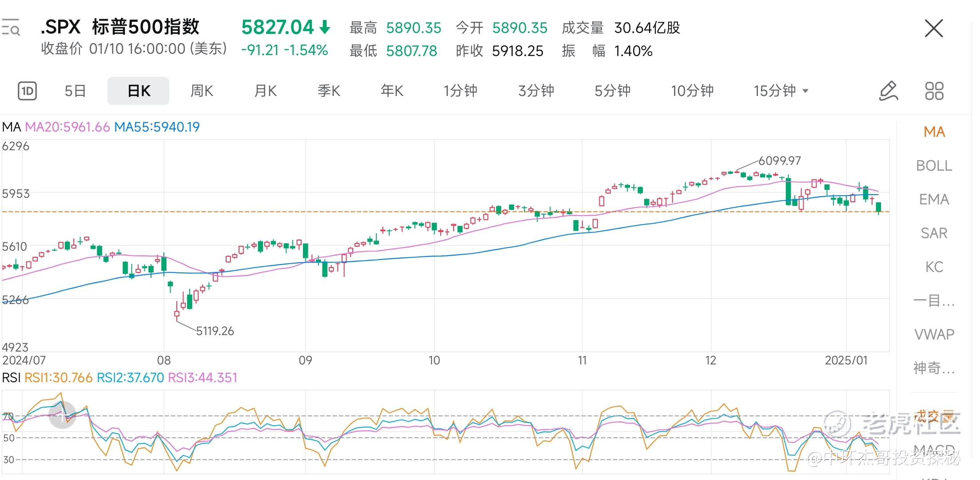Viewport: 980px width, 480px height.
Task: Switch to 月K monthly chart tab
Action: [x=265, y=91]
